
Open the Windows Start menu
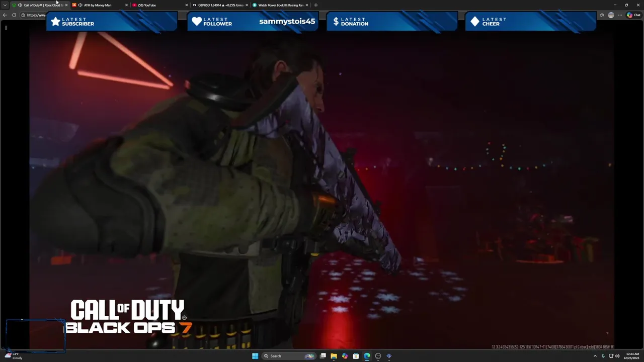(255, 356)
